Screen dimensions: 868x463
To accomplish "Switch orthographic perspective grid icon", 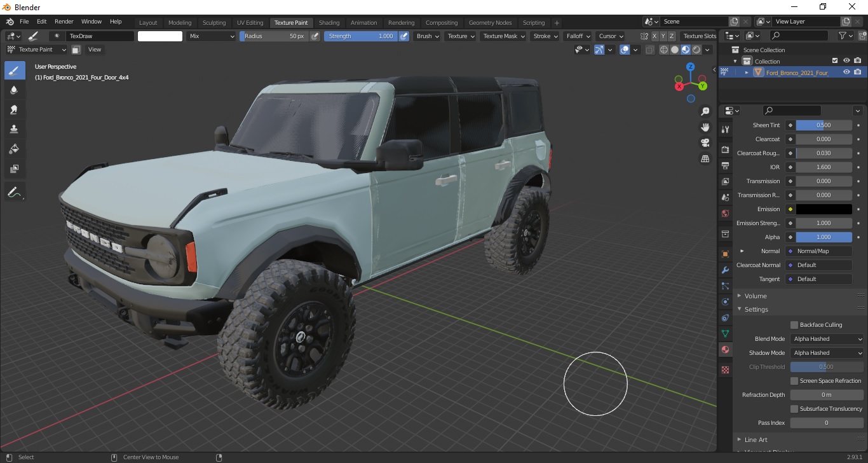I will click(705, 158).
